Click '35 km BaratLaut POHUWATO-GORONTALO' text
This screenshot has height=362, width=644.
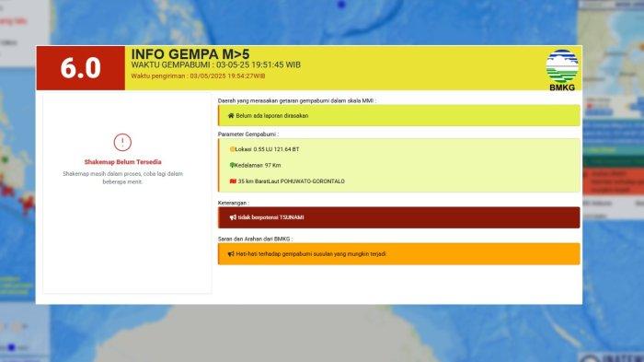click(x=292, y=181)
